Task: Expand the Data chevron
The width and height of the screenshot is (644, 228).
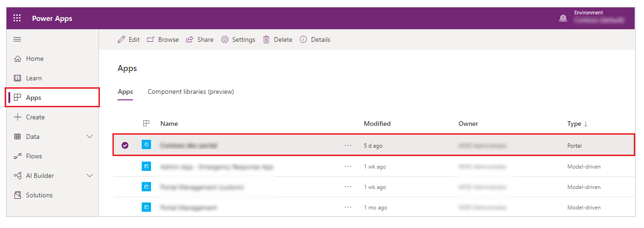Action: coord(90,137)
